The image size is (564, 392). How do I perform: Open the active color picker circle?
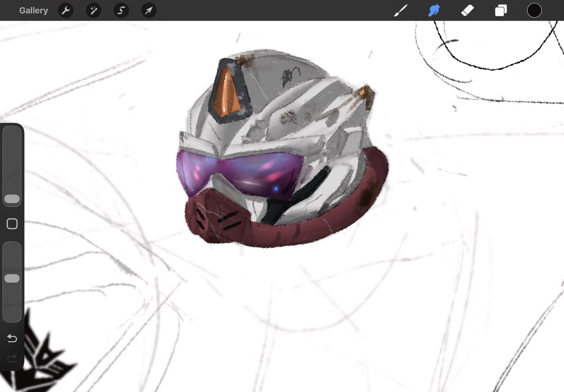[x=534, y=10]
